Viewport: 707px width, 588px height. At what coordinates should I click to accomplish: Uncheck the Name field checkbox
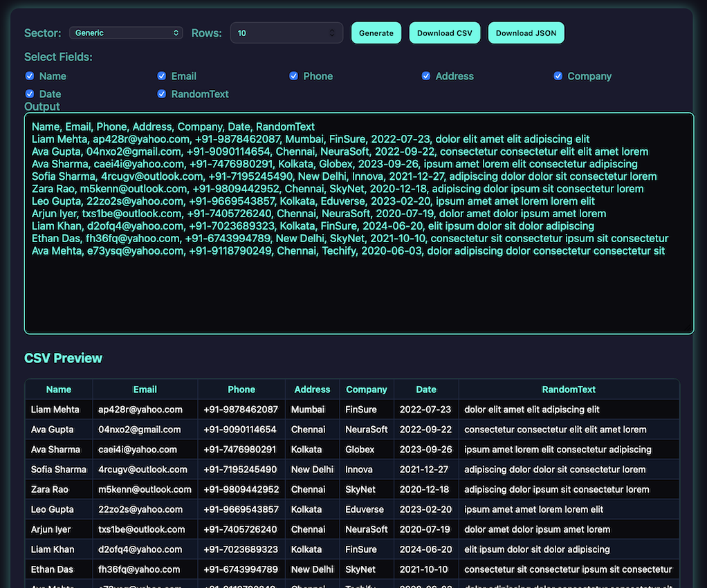tap(30, 76)
